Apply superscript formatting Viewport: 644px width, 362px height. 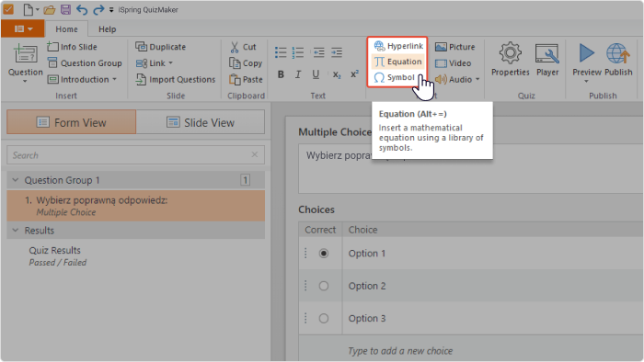click(354, 74)
